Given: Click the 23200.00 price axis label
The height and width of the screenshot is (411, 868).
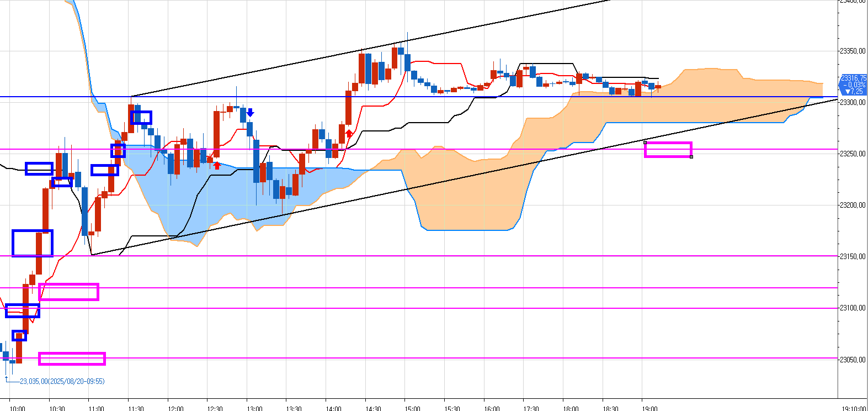Looking at the screenshot, I should tap(853, 205).
